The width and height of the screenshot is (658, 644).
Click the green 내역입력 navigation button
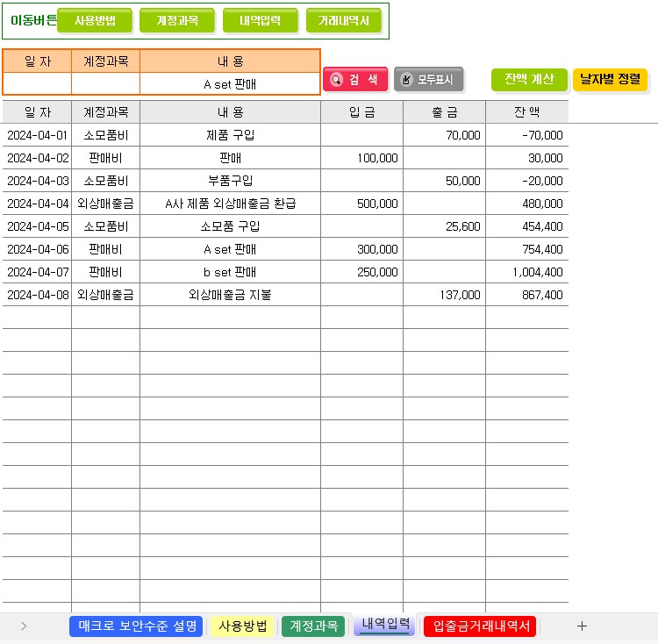click(x=261, y=20)
